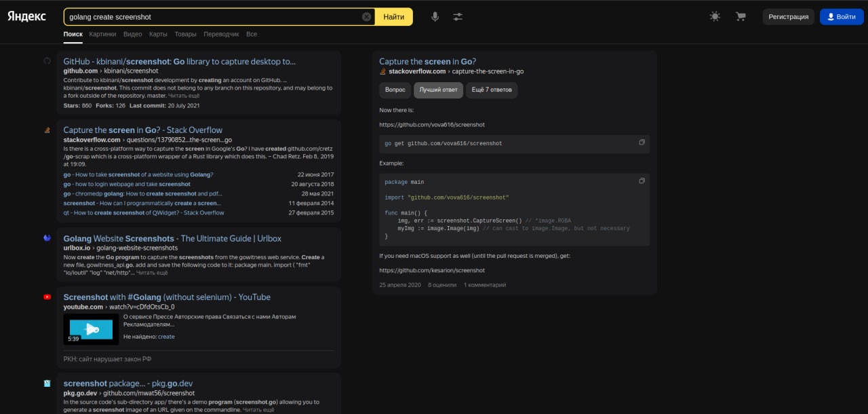
Task: Toggle light theme with the sun icon
Action: point(715,17)
